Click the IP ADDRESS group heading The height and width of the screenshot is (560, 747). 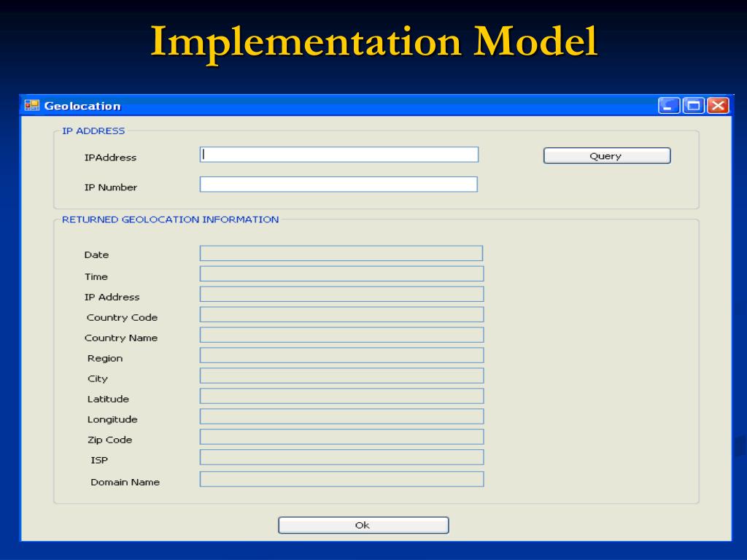pyautogui.click(x=93, y=131)
